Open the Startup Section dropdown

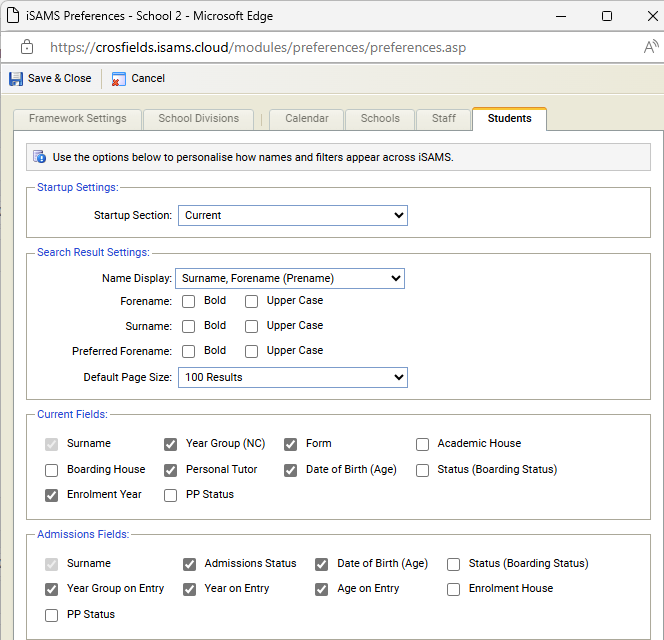292,215
